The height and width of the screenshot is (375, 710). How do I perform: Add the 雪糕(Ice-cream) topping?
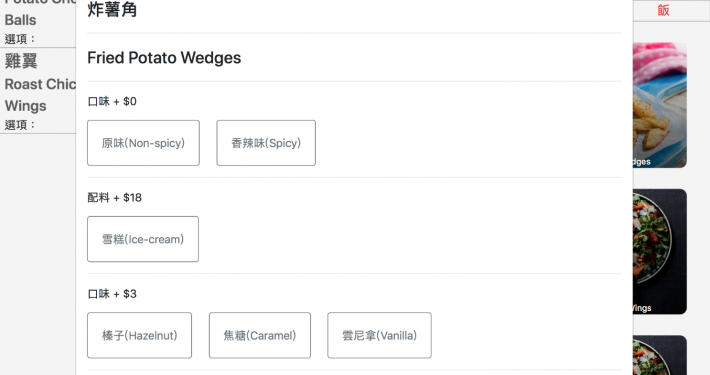point(143,239)
